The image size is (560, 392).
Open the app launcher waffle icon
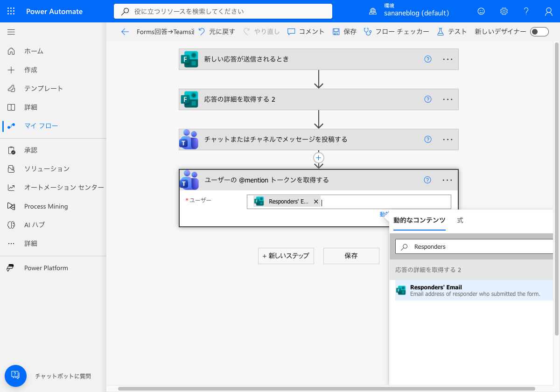click(11, 11)
